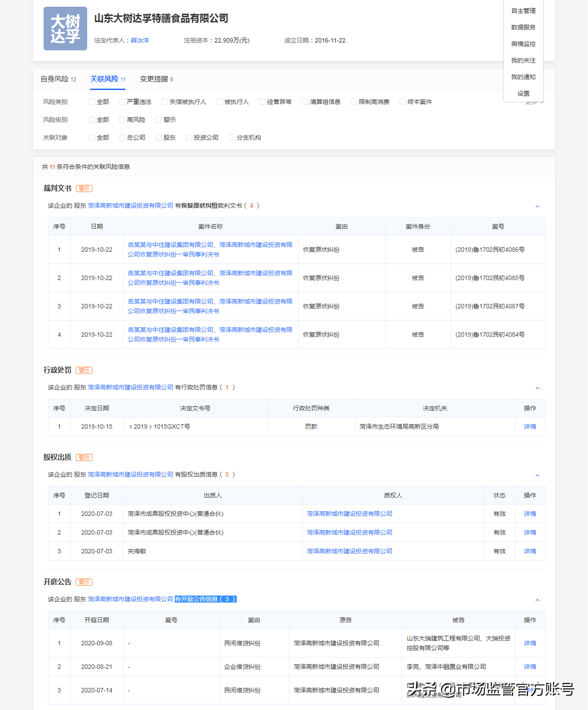Click the 大树达孚 company logo
Image resolution: width=588 pixels, height=710 pixels.
65,28
